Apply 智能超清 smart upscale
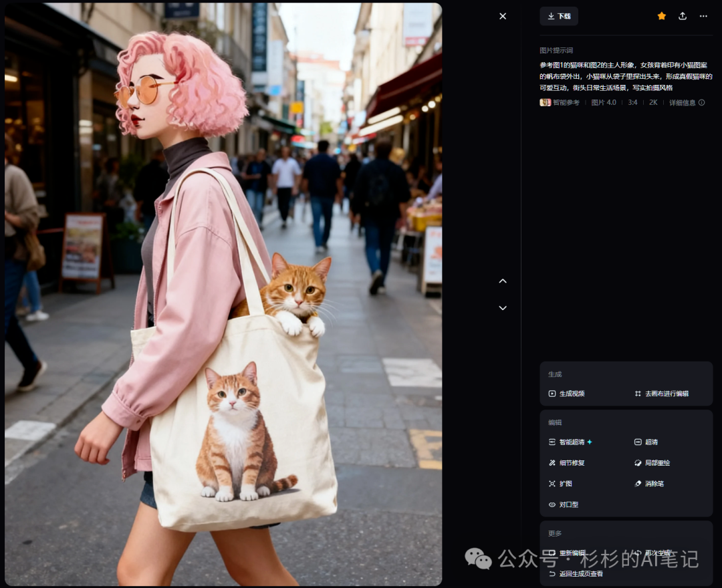722x588 pixels. tap(570, 442)
